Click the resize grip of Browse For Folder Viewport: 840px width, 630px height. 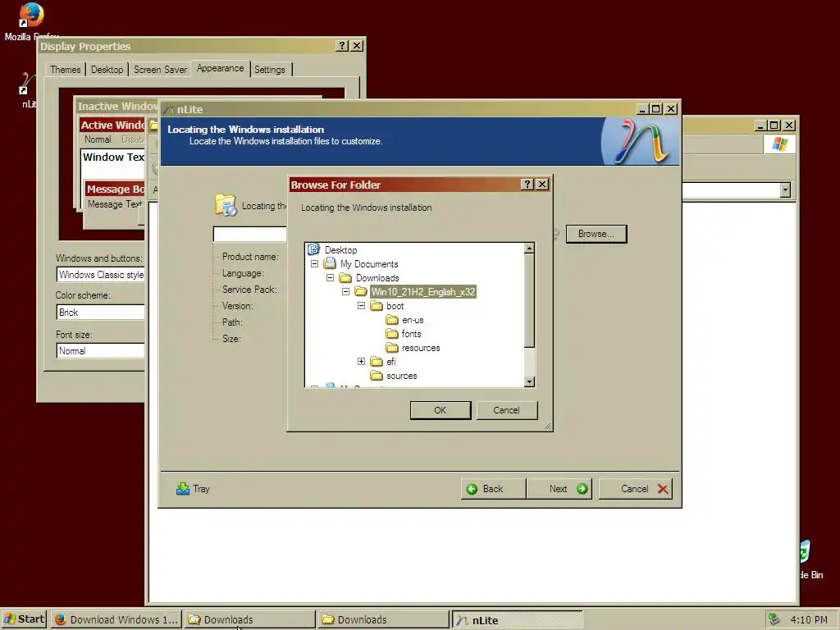click(x=547, y=426)
